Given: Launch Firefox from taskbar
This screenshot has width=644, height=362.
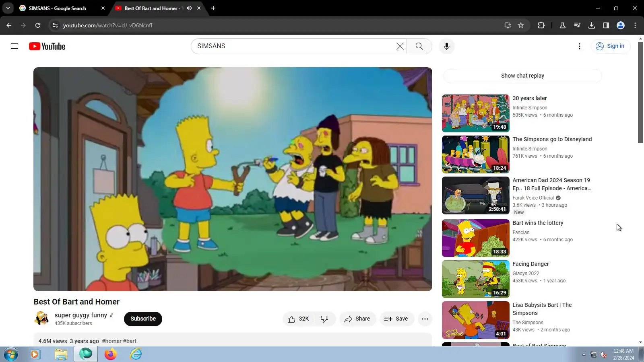Looking at the screenshot, I should click(110, 354).
